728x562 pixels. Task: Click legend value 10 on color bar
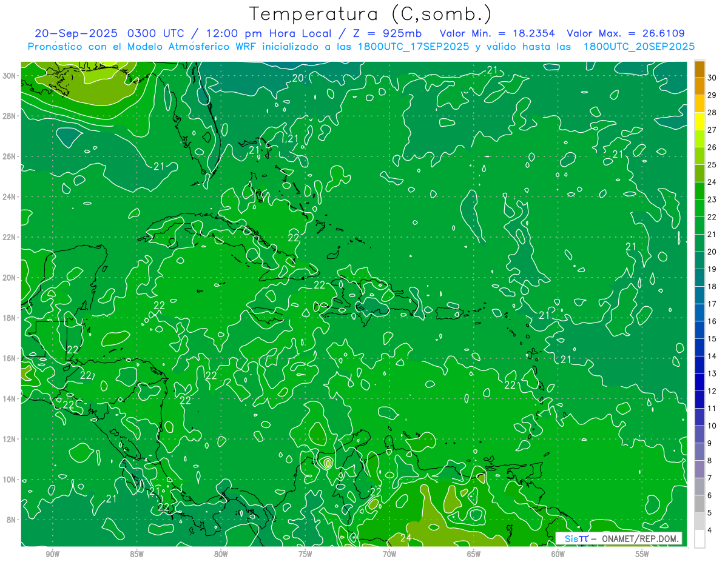712,426
